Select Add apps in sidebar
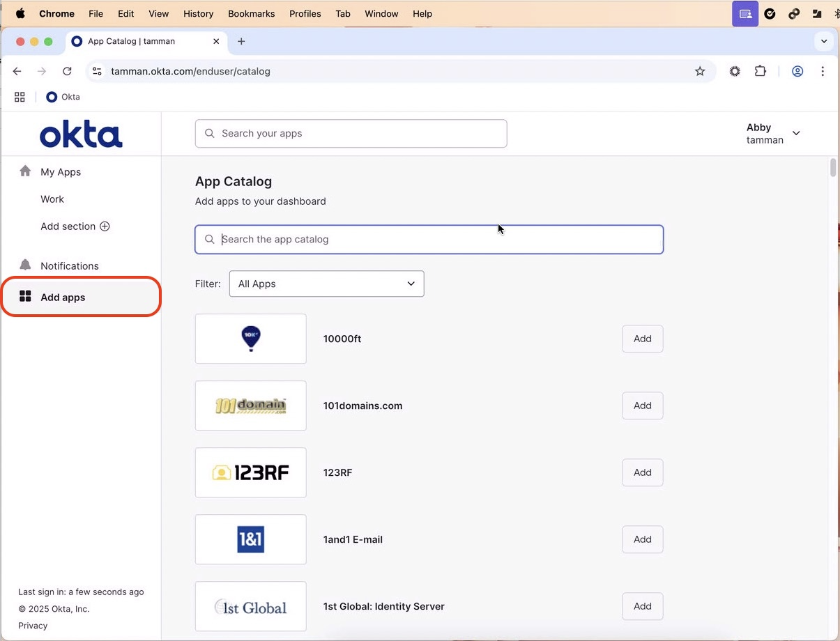Screen dimensions: 840x641 pos(81,297)
